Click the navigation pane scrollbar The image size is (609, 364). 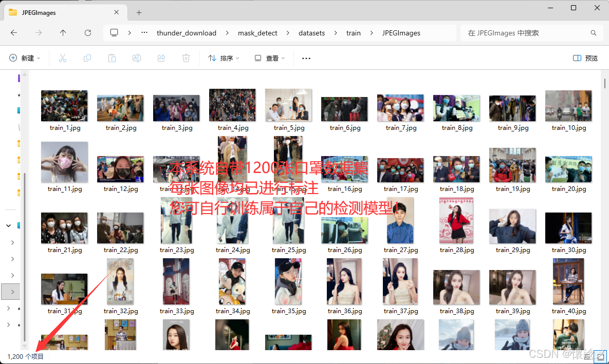25,256
